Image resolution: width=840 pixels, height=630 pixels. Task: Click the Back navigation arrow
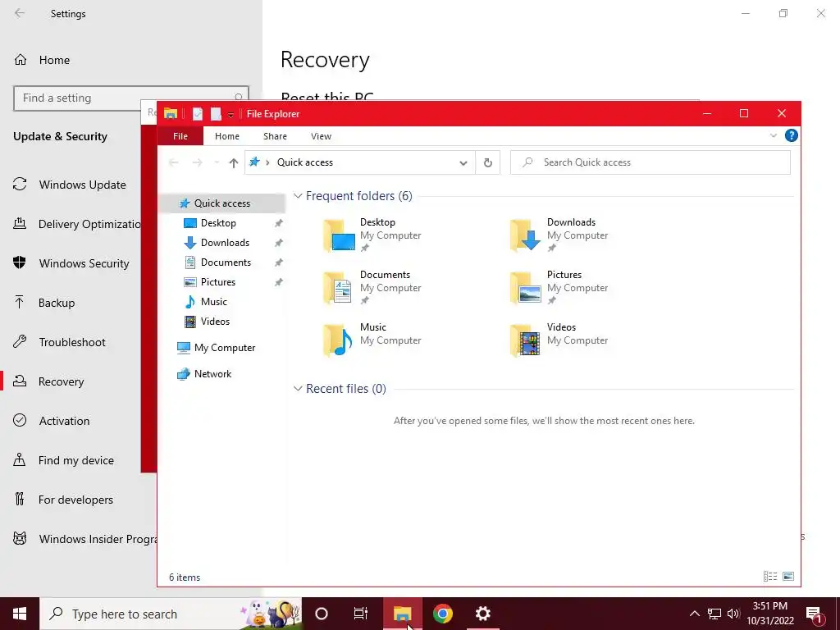tap(174, 162)
